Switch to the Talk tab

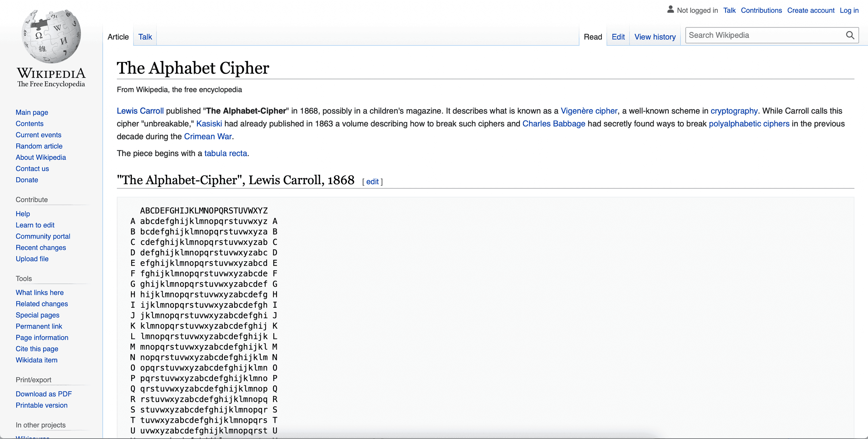(x=145, y=37)
